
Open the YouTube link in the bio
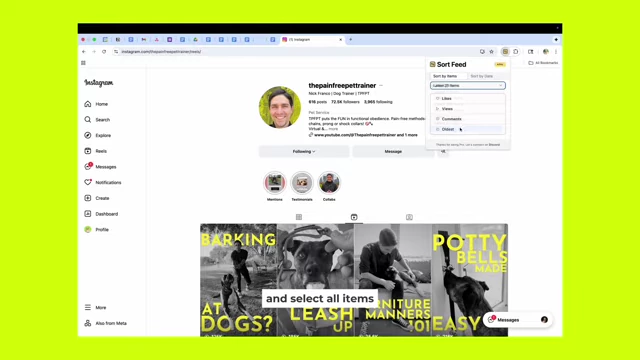pos(366,135)
